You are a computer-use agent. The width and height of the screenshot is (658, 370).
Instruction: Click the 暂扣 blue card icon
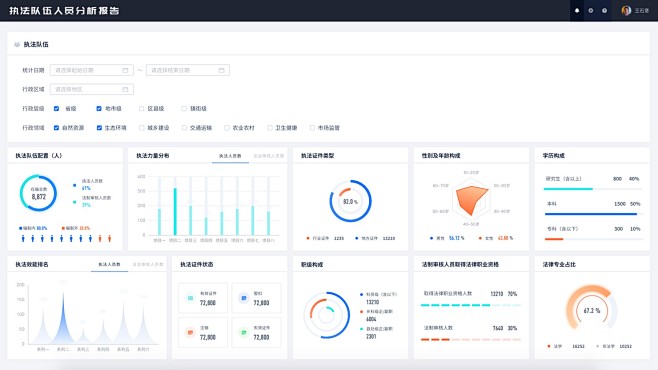244,298
